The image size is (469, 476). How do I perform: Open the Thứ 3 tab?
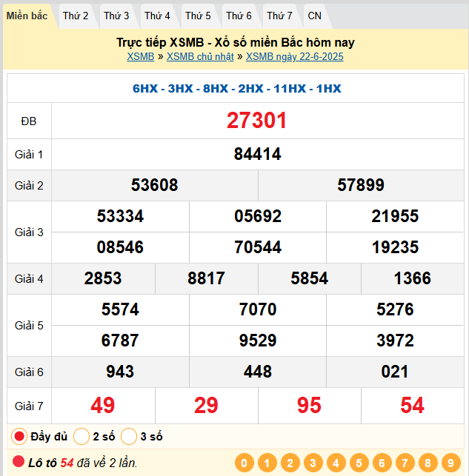point(116,16)
